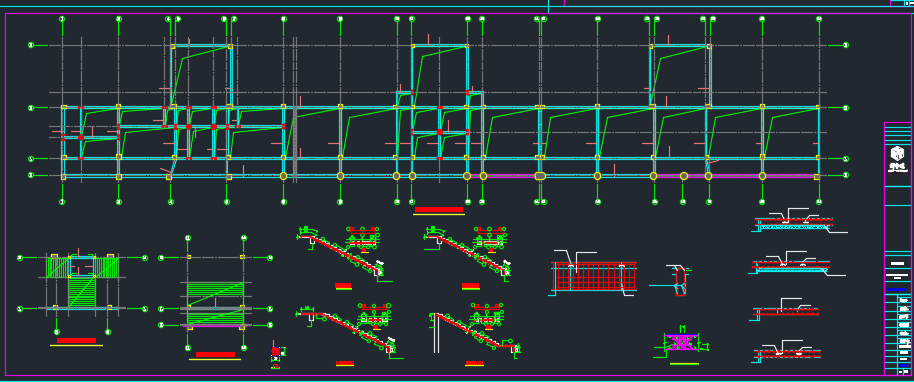The height and width of the screenshot is (382, 914).
Task: Select the red title bar under the second stair plan
Action: (215, 354)
